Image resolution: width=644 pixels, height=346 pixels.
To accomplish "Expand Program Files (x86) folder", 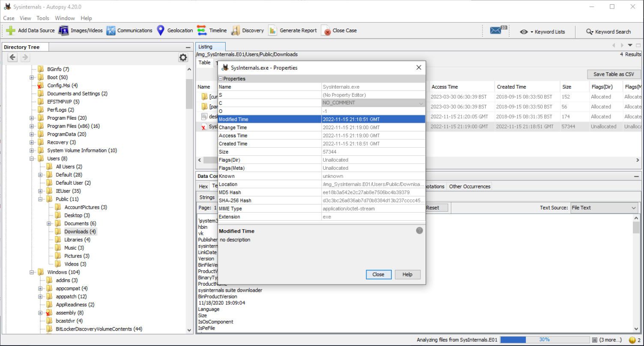I will (x=32, y=126).
